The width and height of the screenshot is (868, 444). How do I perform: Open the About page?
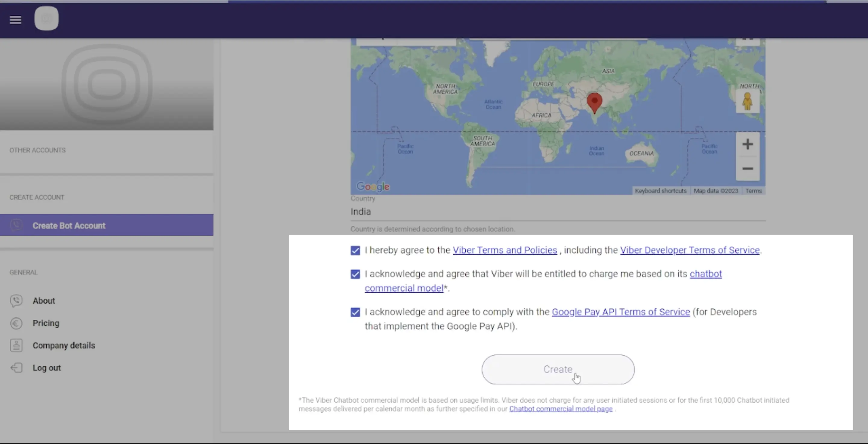point(44,301)
